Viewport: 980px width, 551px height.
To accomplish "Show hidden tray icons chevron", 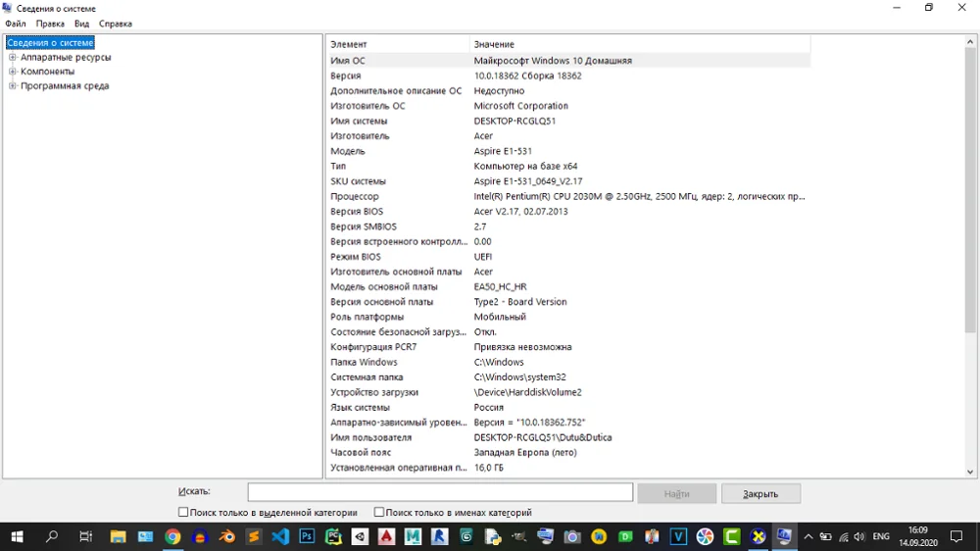I will [x=808, y=536].
